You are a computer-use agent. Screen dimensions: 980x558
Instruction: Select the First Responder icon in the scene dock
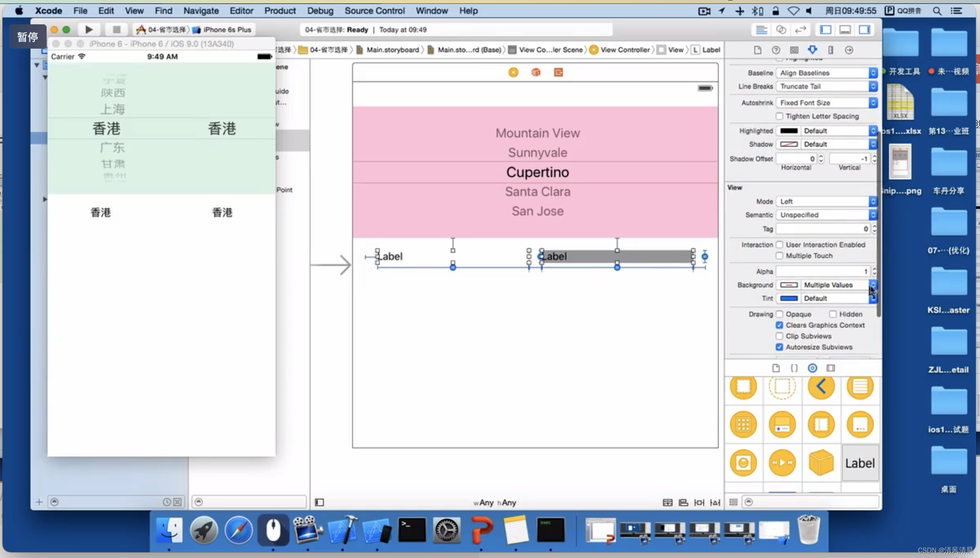coord(536,72)
